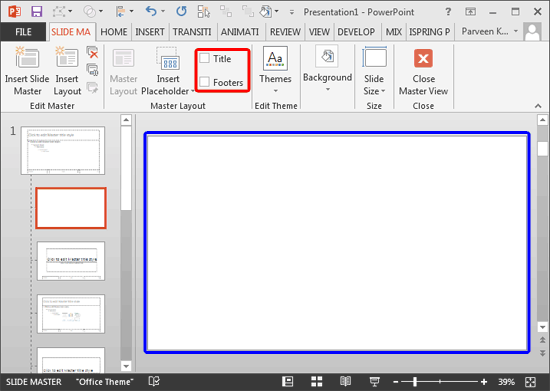
Task: Click the red Close Master View icon
Action: click(x=423, y=59)
